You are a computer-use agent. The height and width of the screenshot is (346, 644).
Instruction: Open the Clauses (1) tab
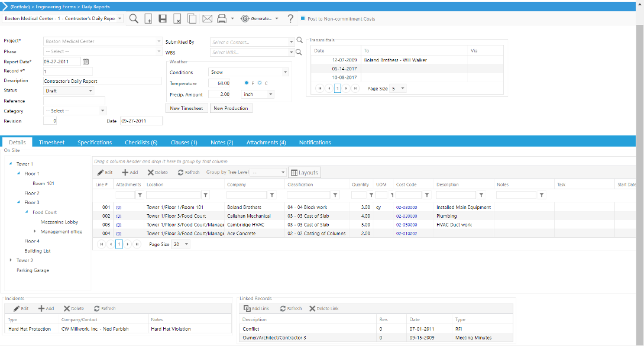click(x=184, y=143)
